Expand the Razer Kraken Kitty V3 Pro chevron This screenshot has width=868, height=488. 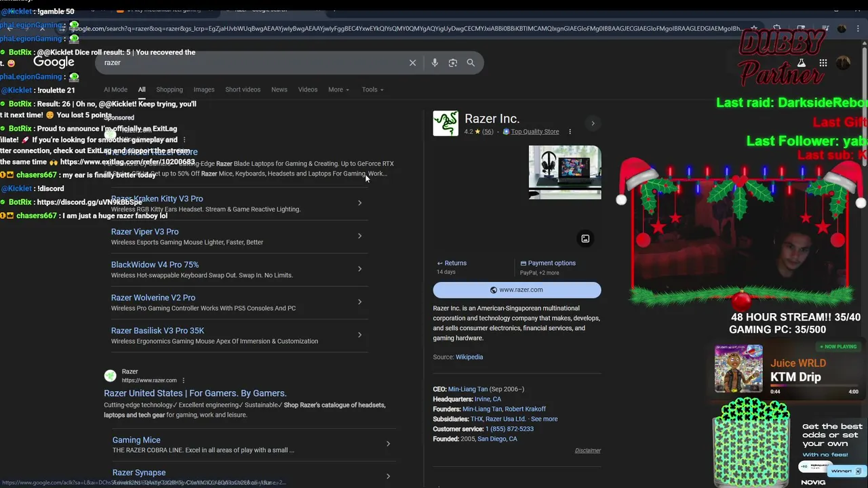(359, 203)
